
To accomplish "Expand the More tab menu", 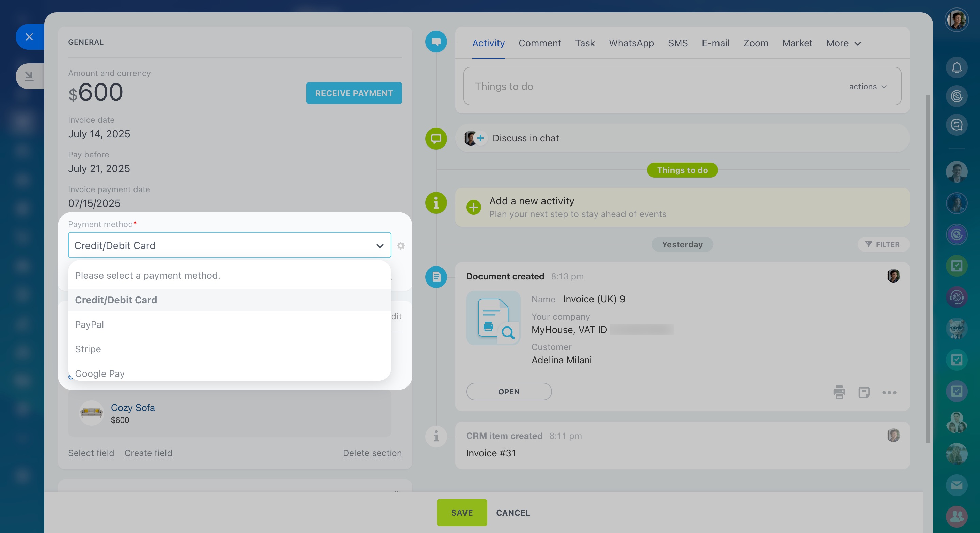I will [843, 43].
